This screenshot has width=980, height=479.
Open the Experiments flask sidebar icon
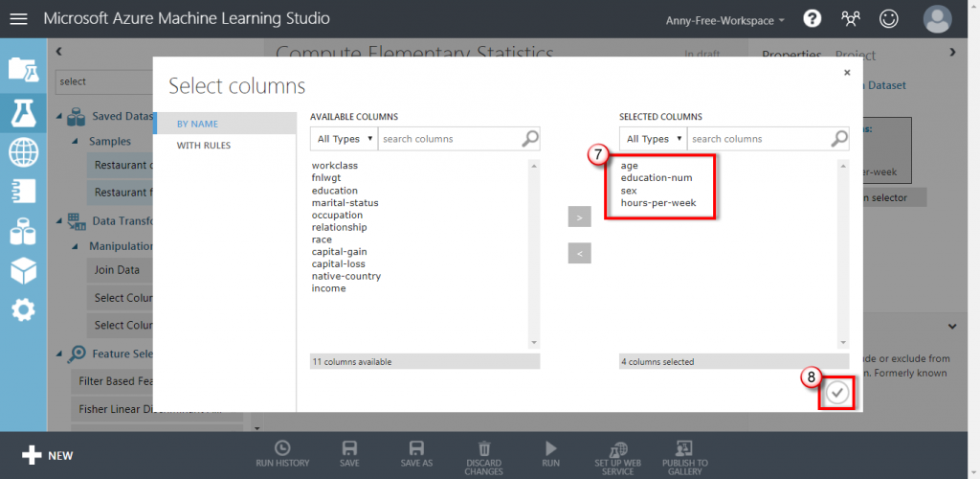coord(24,112)
